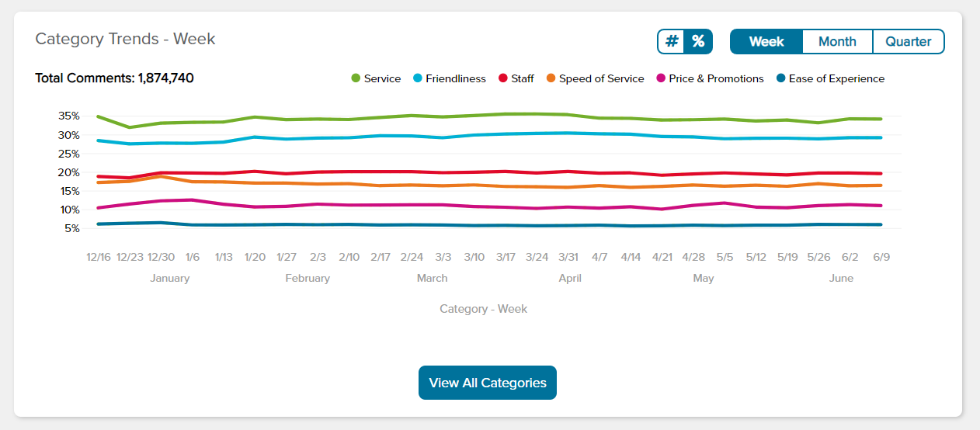Screen dimensions: 980x430
Task: Switch to count (#) display mode
Action: click(x=672, y=41)
